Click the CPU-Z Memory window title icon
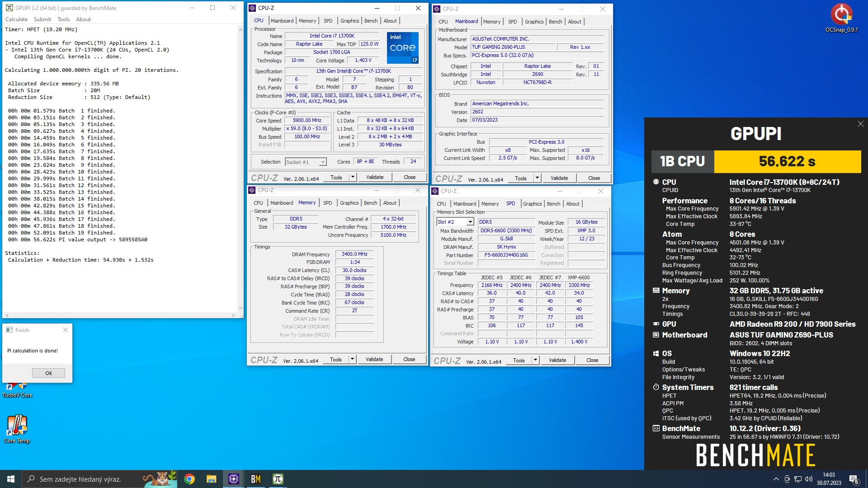 (252, 190)
